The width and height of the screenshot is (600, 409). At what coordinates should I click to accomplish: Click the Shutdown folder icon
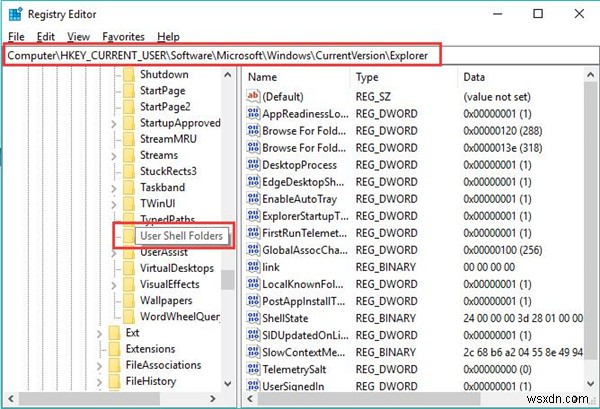point(129,74)
